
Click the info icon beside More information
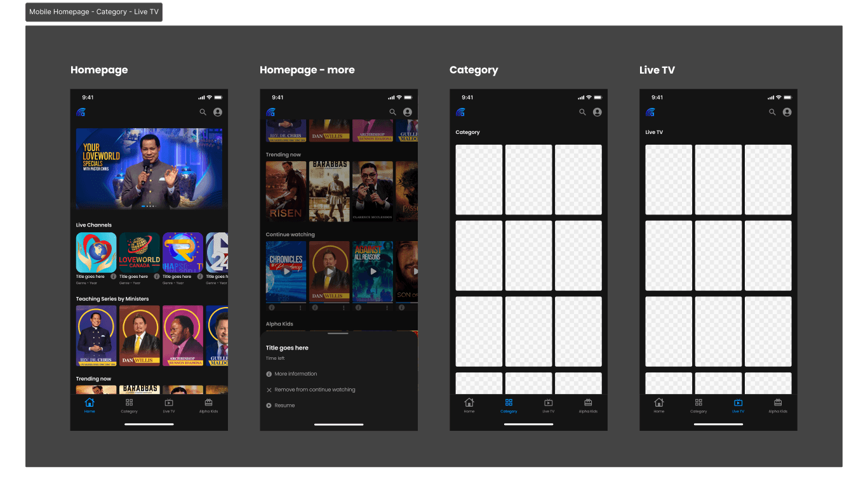point(269,374)
